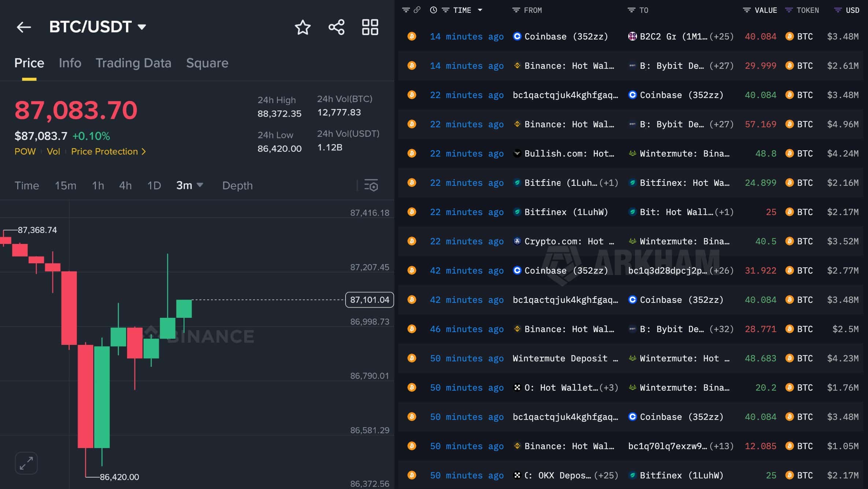Open the BTC/USDT pair selector dropdown
Screen dimensions: 868x489
(x=98, y=27)
